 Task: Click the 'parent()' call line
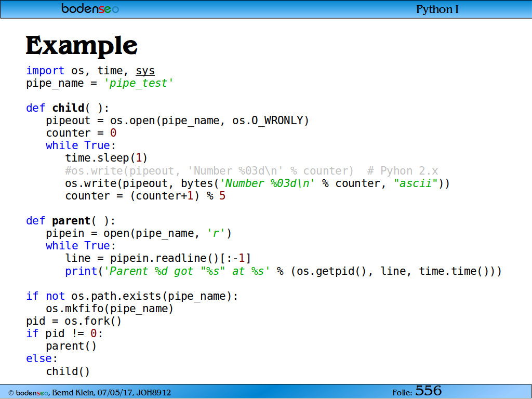coord(71,347)
